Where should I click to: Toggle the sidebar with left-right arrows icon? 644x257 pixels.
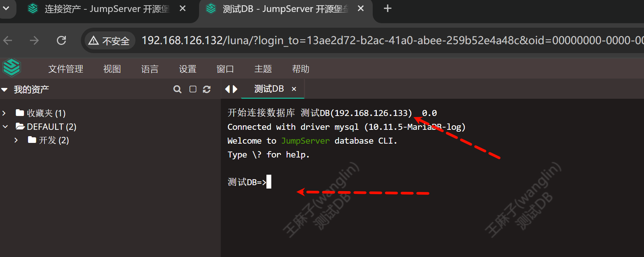pyautogui.click(x=231, y=89)
